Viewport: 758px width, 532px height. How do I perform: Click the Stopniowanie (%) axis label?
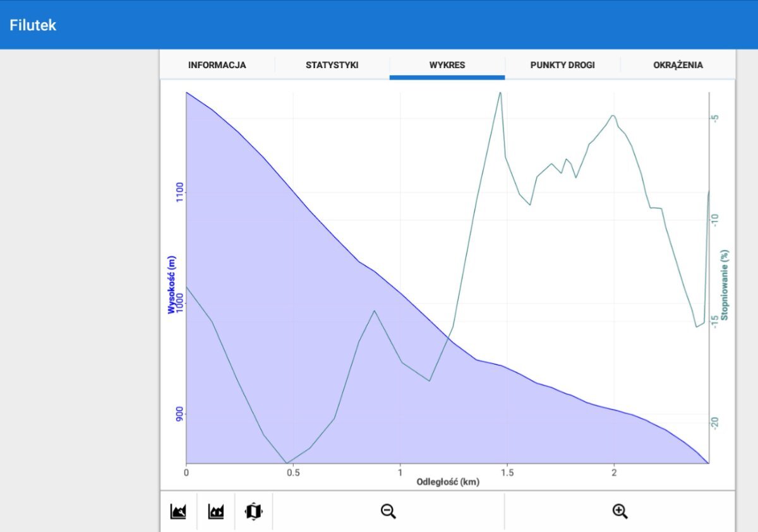725,285
